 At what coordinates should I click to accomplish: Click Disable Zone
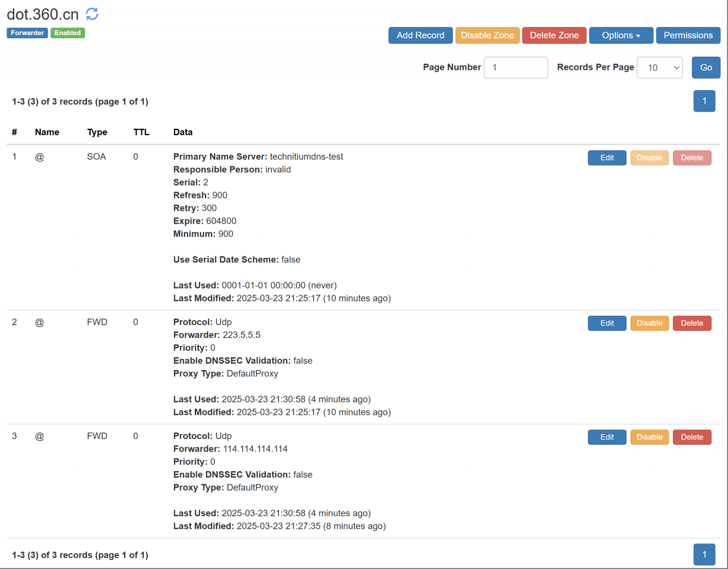point(487,35)
